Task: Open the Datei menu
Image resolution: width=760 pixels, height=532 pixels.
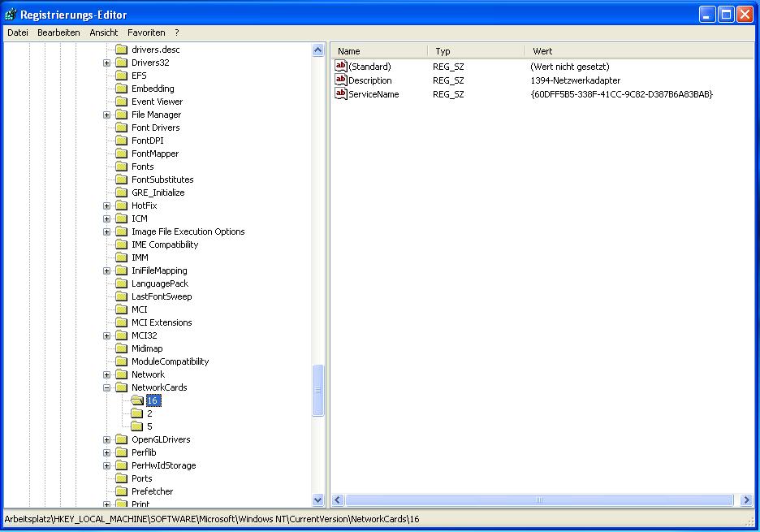Action: pyautogui.click(x=17, y=32)
